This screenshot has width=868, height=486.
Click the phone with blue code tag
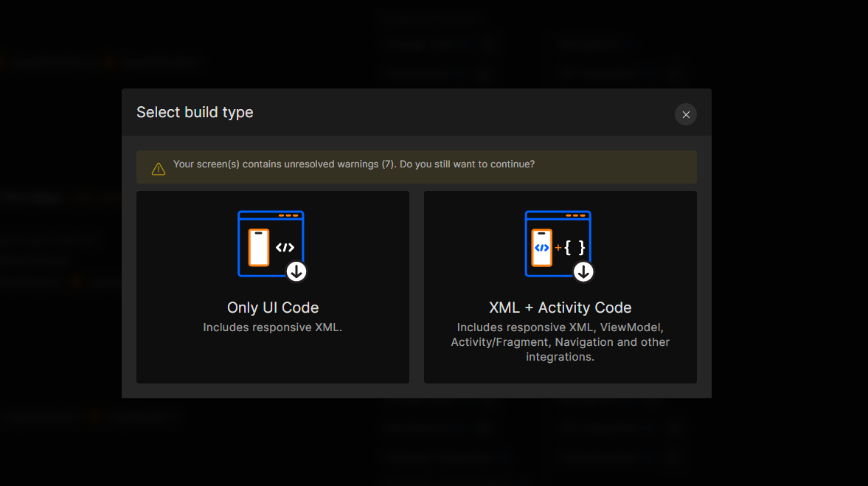coord(542,248)
